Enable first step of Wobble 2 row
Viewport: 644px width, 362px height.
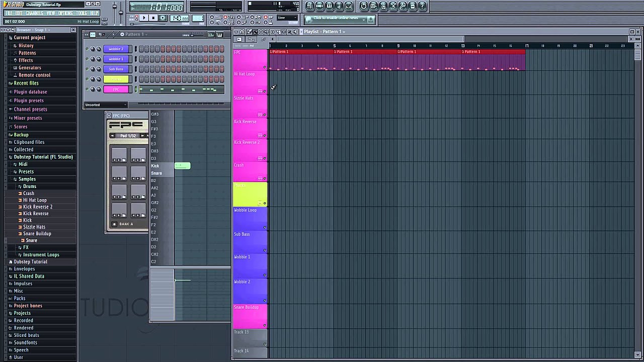[x=141, y=49]
